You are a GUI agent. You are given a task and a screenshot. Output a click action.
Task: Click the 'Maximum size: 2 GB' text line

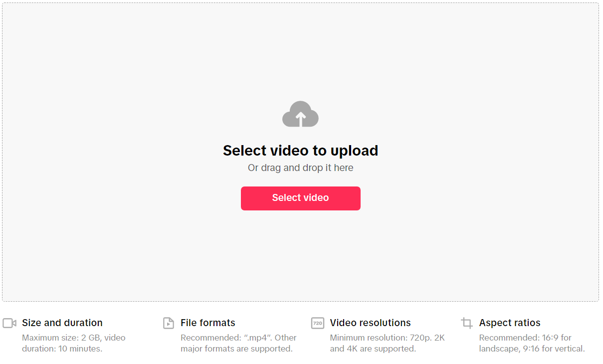[x=74, y=338]
